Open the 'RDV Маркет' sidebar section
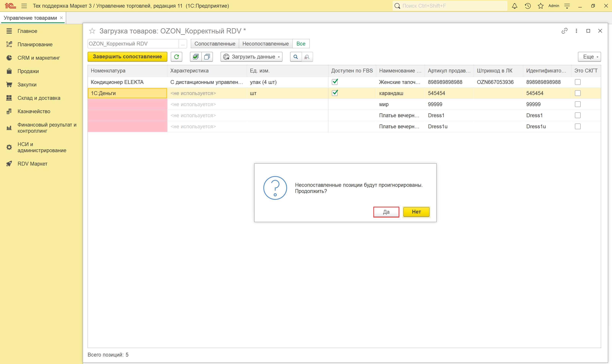Image resolution: width=612 pixels, height=364 pixels. 32,164
